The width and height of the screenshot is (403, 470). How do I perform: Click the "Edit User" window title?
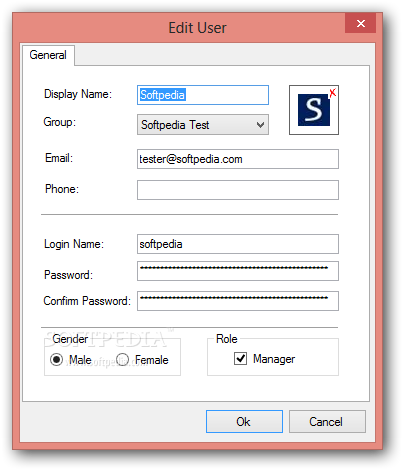tap(197, 28)
